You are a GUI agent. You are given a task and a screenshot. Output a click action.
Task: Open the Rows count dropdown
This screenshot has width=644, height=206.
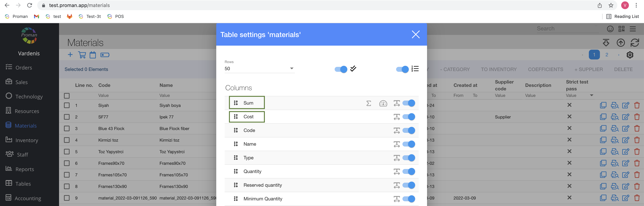259,68
